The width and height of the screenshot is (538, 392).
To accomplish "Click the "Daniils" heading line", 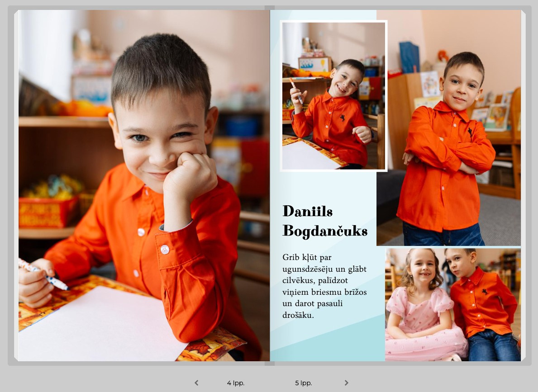I will point(308,211).
